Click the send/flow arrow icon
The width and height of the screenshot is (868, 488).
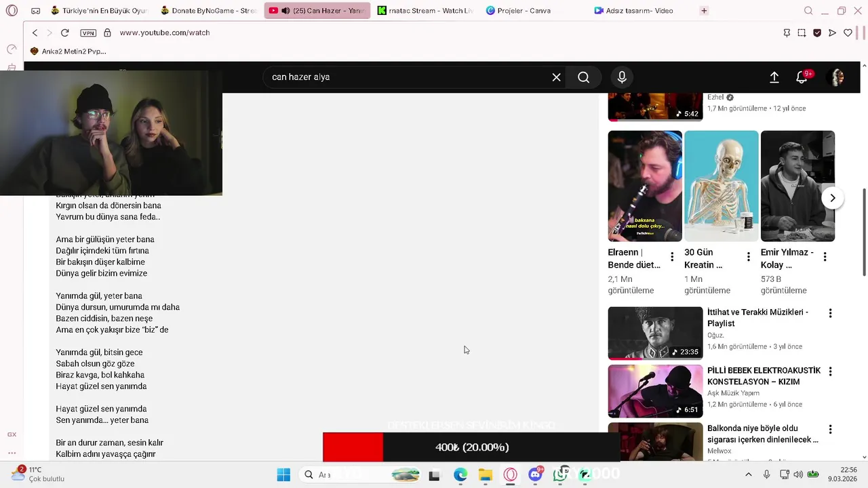(x=833, y=33)
